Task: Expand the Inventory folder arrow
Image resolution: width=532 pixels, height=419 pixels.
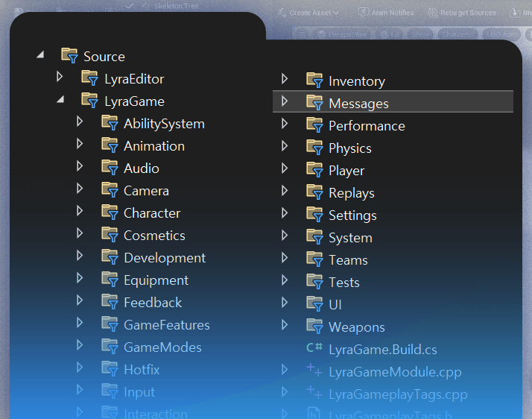Action: (285, 79)
